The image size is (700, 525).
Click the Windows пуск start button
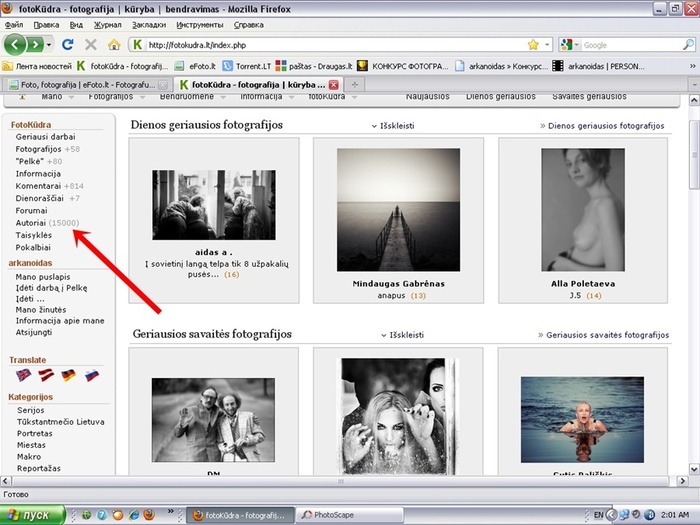point(33,514)
